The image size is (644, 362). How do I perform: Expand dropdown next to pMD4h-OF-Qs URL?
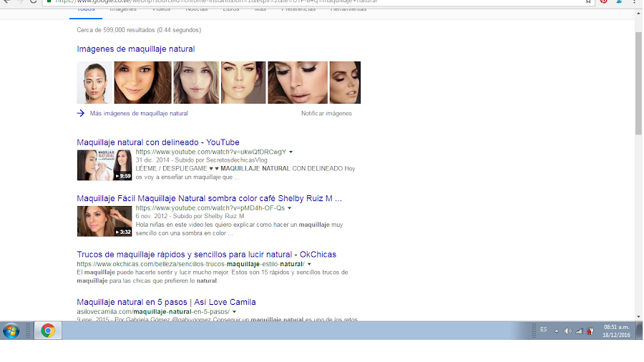289,208
